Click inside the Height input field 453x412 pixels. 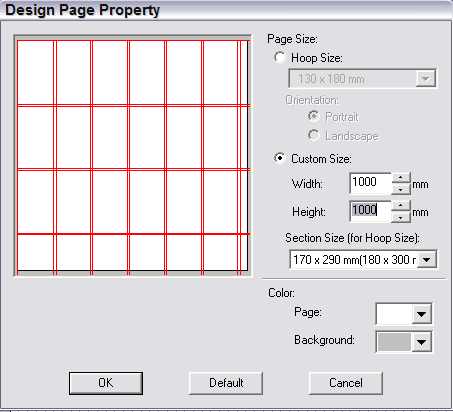pyautogui.click(x=371, y=211)
